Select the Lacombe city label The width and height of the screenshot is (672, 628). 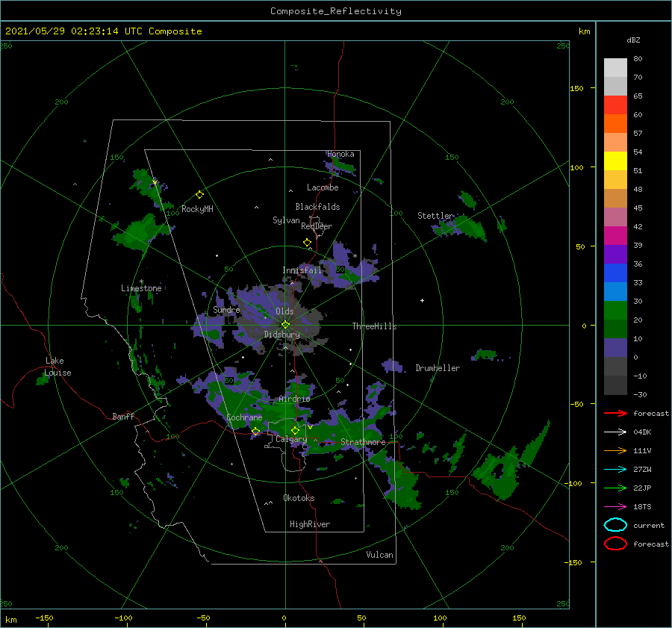coord(323,187)
